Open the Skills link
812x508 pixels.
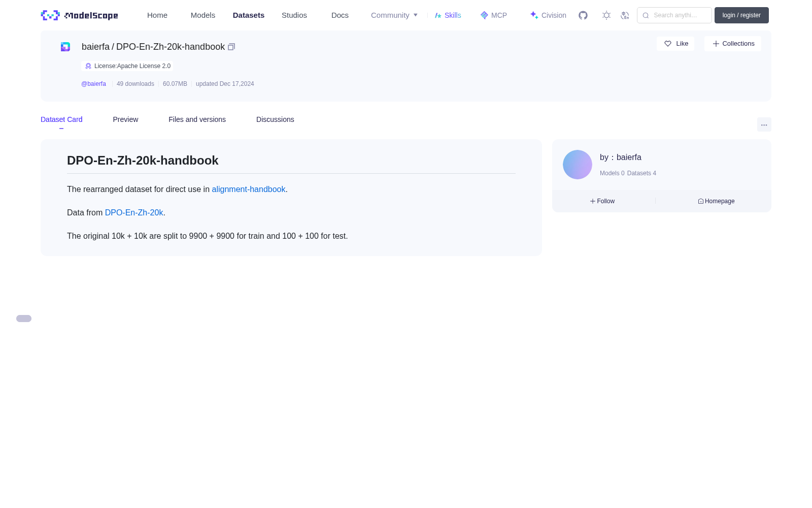point(448,15)
